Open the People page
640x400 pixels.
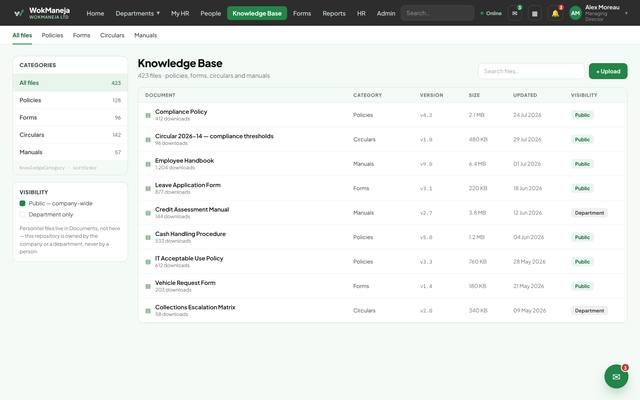(x=211, y=13)
